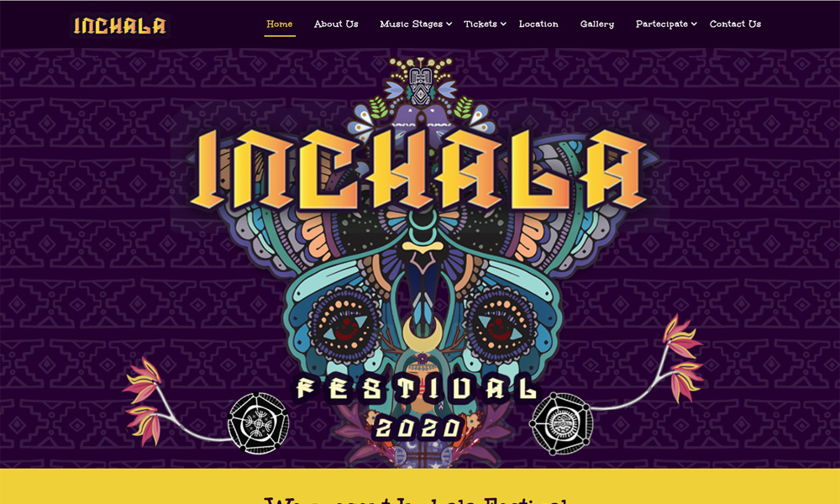Image resolution: width=840 pixels, height=504 pixels.
Task: Click the Inchala logo in the header
Action: tap(120, 25)
